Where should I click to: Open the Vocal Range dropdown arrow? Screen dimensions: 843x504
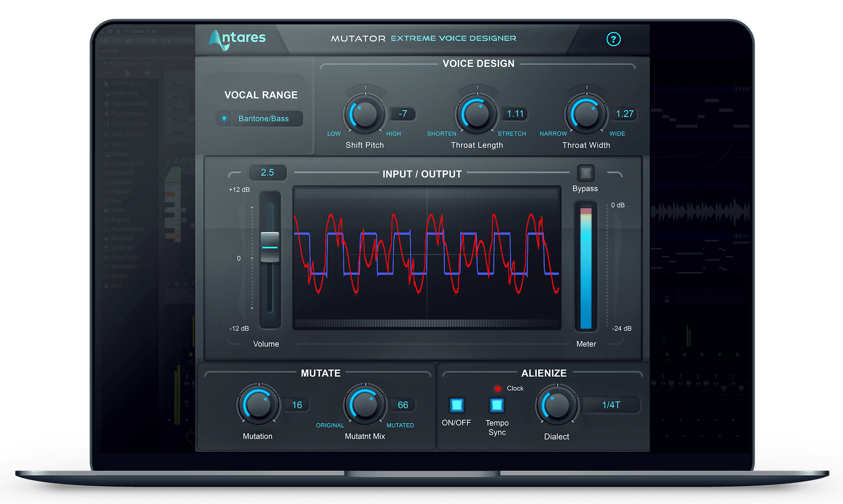(x=224, y=119)
